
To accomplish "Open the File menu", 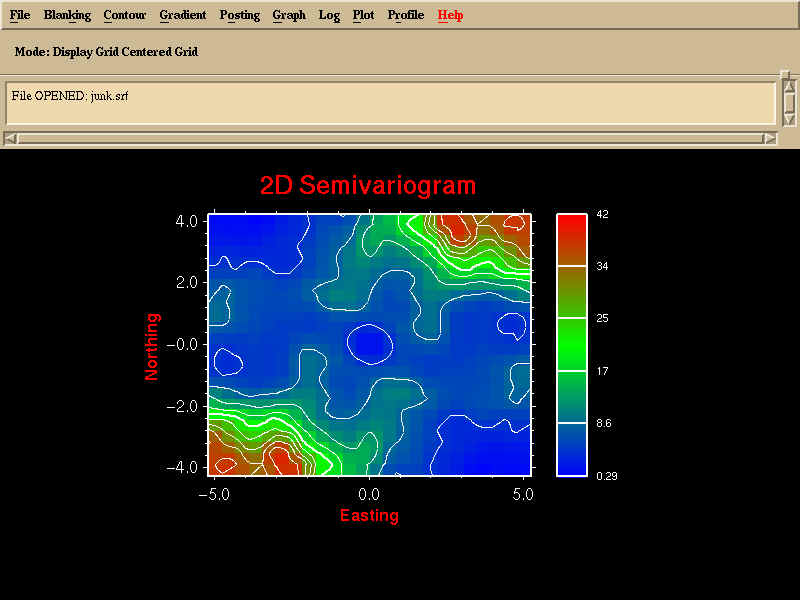I will [x=20, y=15].
